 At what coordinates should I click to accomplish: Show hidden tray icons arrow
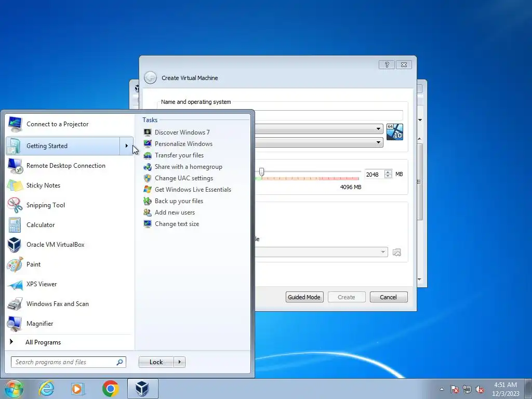pyautogui.click(x=442, y=389)
